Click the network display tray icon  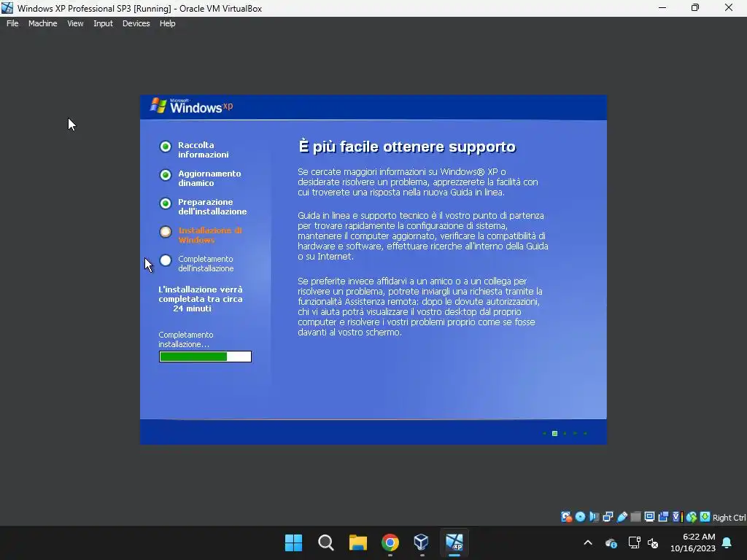pos(634,542)
